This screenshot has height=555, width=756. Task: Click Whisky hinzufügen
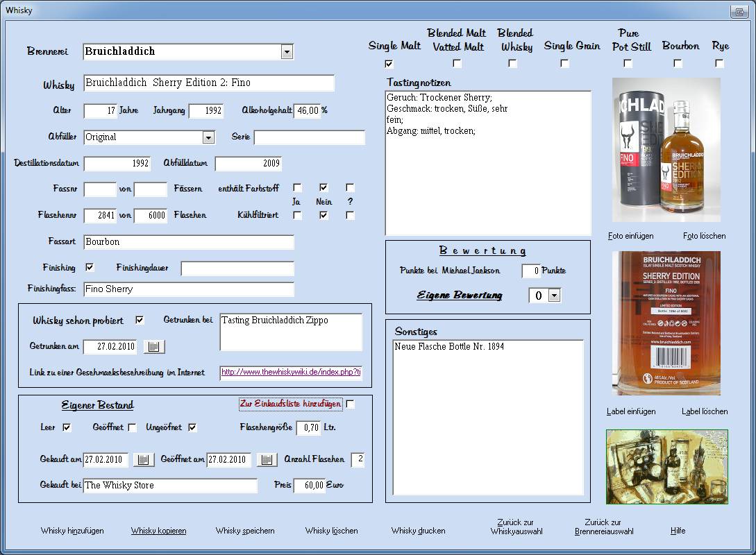tap(72, 531)
